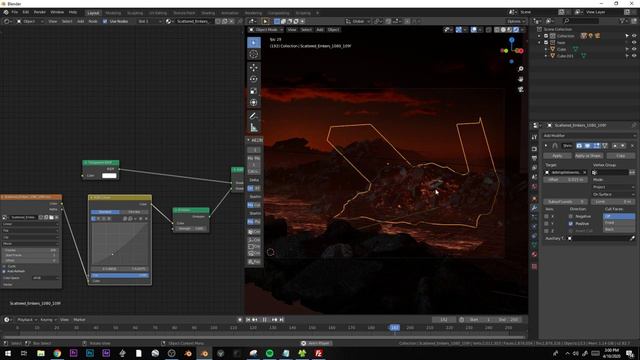Viewport: 640px width, 360px height.
Task: Select the Annotate tool in viewport toolbar
Action: (x=253, y=116)
